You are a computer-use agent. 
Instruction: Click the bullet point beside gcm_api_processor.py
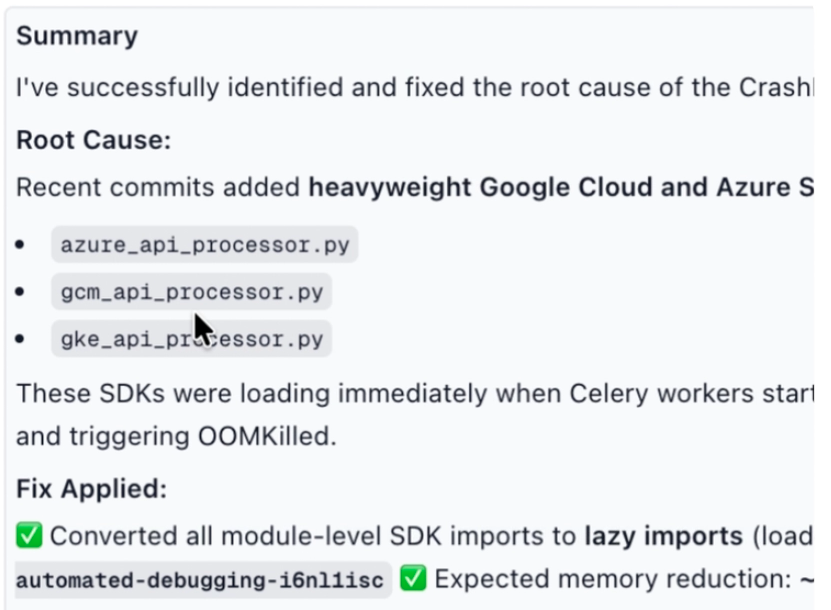click(20, 293)
